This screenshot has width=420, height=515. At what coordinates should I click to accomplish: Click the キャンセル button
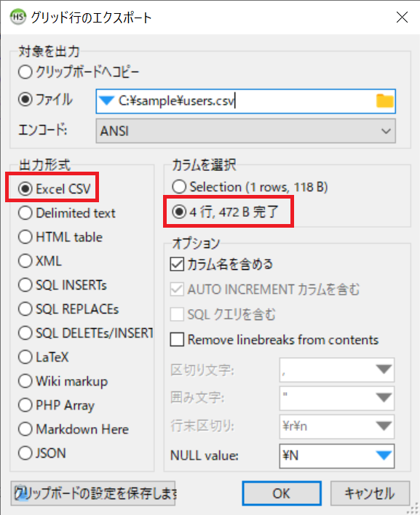[370, 493]
